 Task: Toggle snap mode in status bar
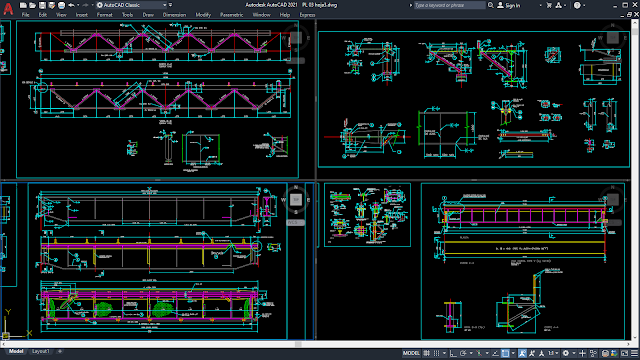point(436,353)
